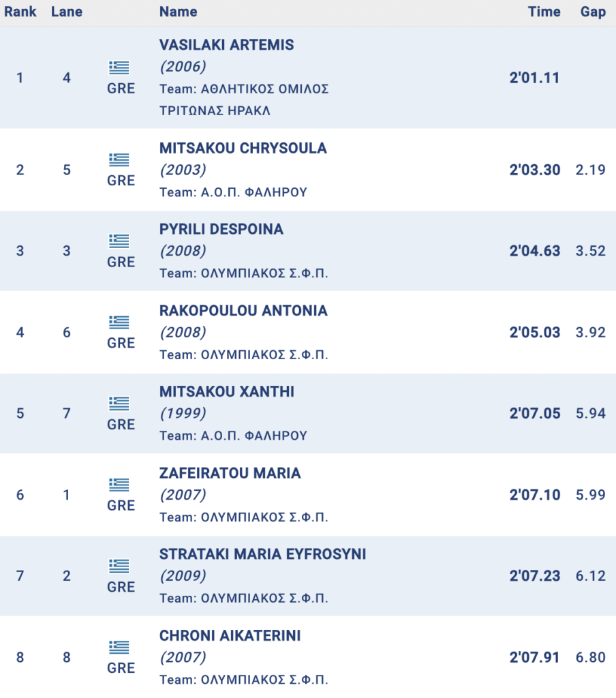Open the STRATAKI MARIA EYFROSYNI name link
The image size is (616, 698).
(262, 554)
